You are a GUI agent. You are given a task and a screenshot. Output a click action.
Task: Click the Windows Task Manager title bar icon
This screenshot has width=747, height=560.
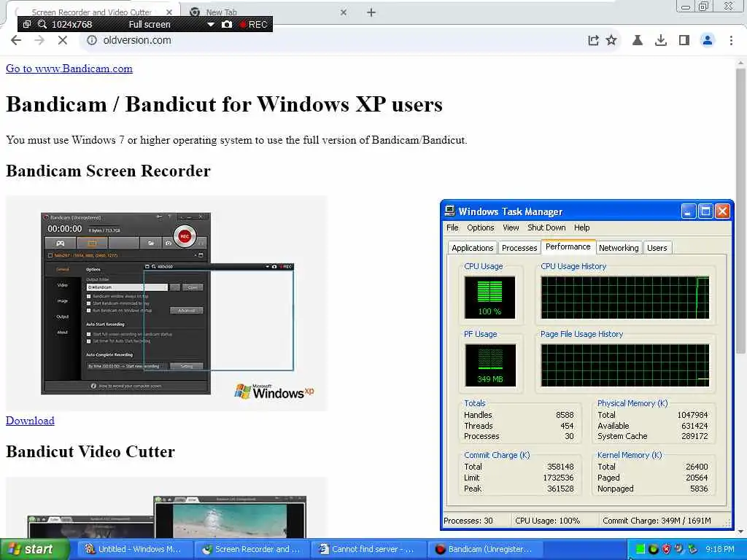click(x=449, y=211)
